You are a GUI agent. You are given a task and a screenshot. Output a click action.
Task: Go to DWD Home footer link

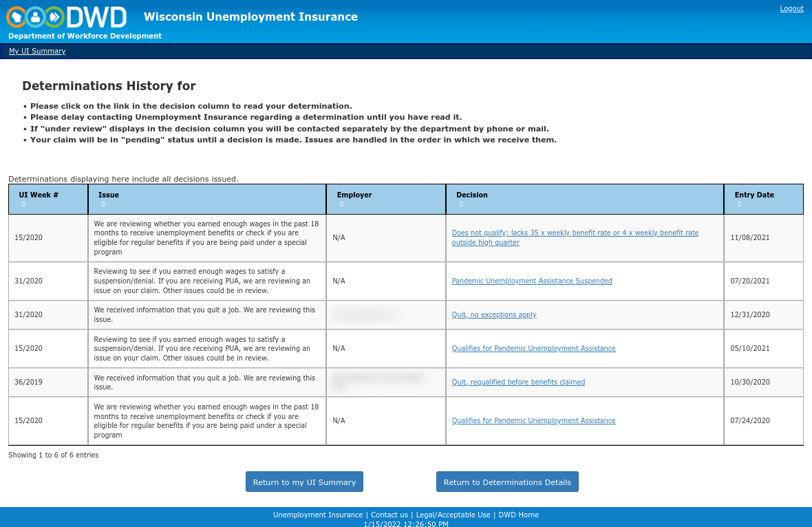coord(518,515)
